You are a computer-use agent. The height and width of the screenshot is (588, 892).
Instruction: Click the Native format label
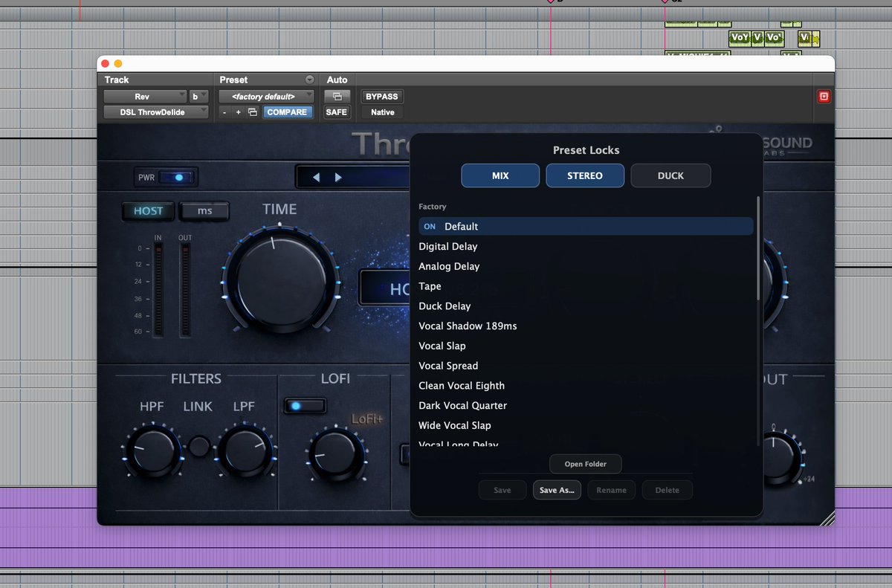[x=382, y=112]
